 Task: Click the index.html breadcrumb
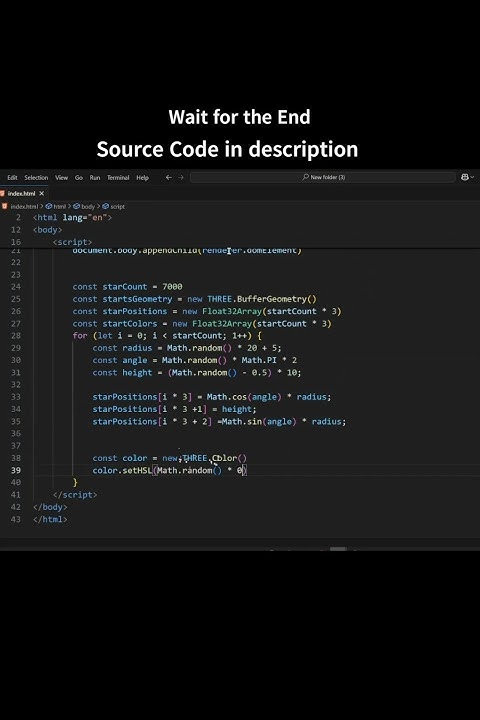tap(24, 207)
